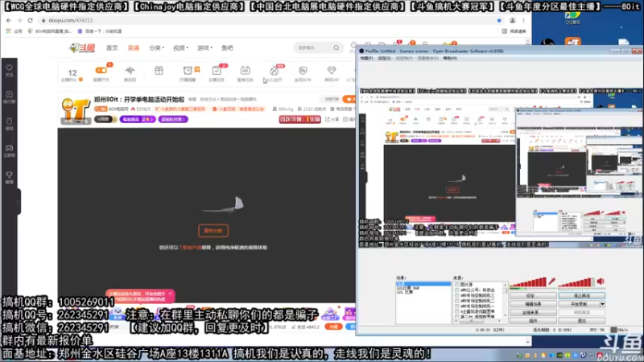This screenshot has width=644, height=362.
Task: Toggle the sixth source checkbox in OBS
Action: point(457,311)
